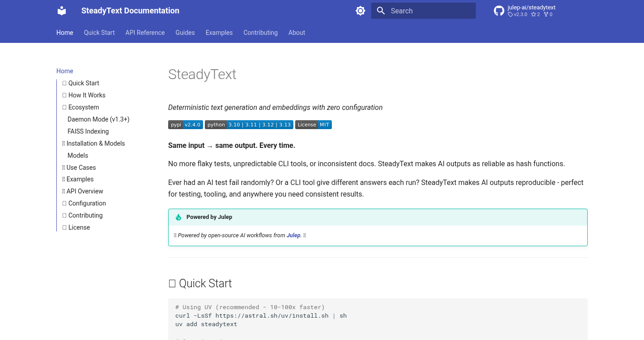Viewport: 644px width, 340px height.
Task: Open the API Reference tab
Action: (x=145, y=33)
